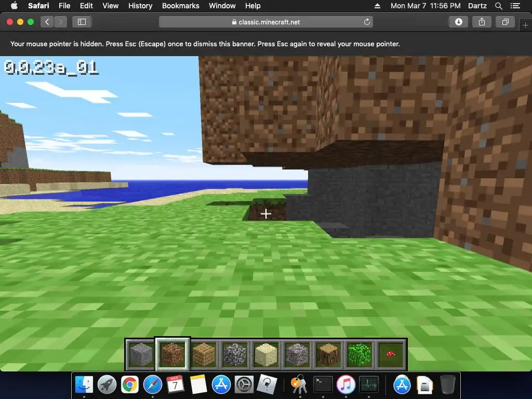Open the Help menu
This screenshot has width=532, height=399.
(253, 6)
